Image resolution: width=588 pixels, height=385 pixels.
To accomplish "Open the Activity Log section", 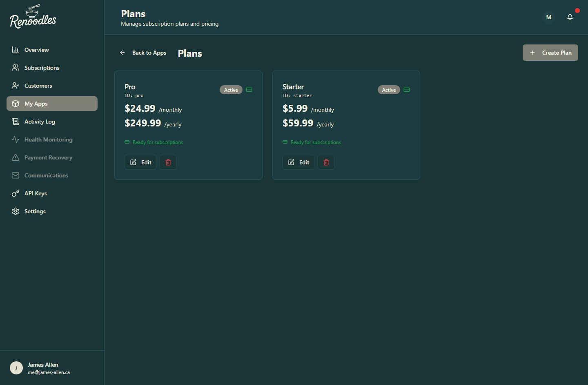I will coord(40,122).
